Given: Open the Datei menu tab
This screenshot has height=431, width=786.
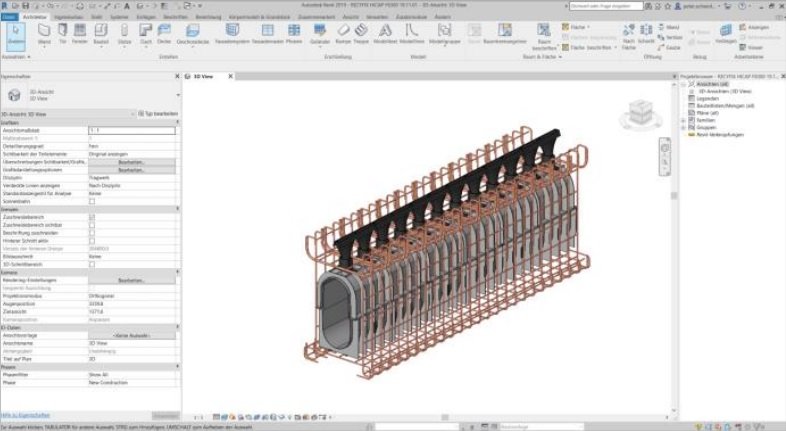Looking at the screenshot, I should pyautogui.click(x=9, y=17).
